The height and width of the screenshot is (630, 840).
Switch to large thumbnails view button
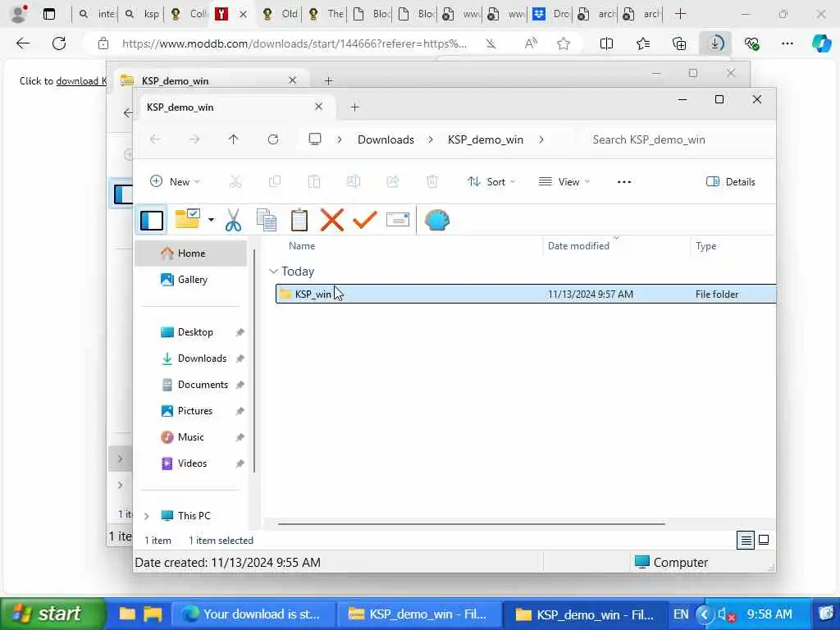click(x=764, y=540)
